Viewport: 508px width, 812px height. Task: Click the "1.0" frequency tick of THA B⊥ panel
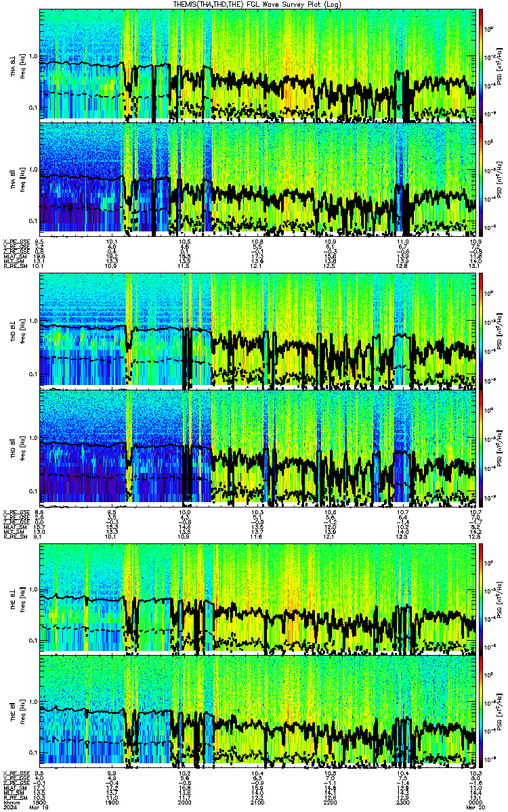33,56
